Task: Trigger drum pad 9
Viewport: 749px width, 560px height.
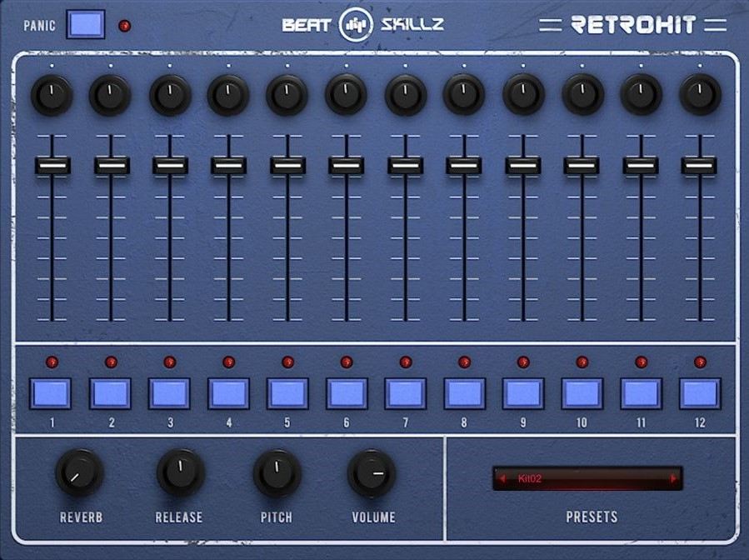Action: (523, 393)
